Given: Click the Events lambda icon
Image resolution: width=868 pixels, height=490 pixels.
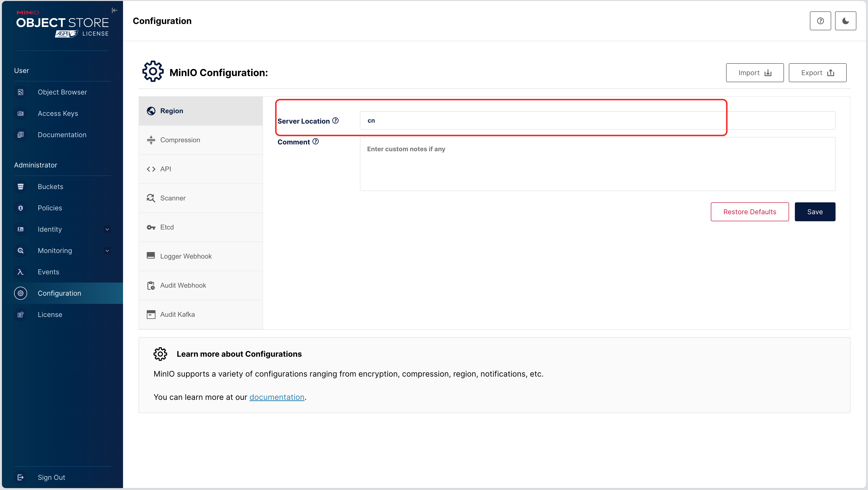Looking at the screenshot, I should pos(21,272).
